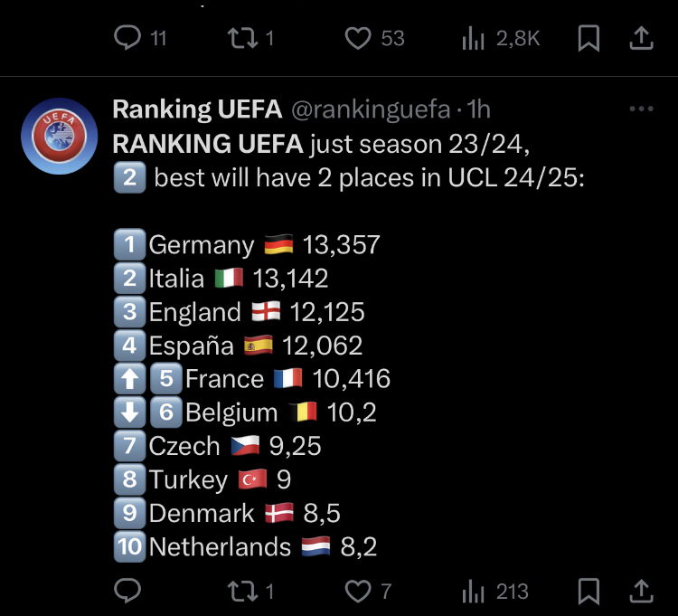Image resolution: width=678 pixels, height=616 pixels.
Task: Bookmark the upper tweet
Action: [589, 38]
